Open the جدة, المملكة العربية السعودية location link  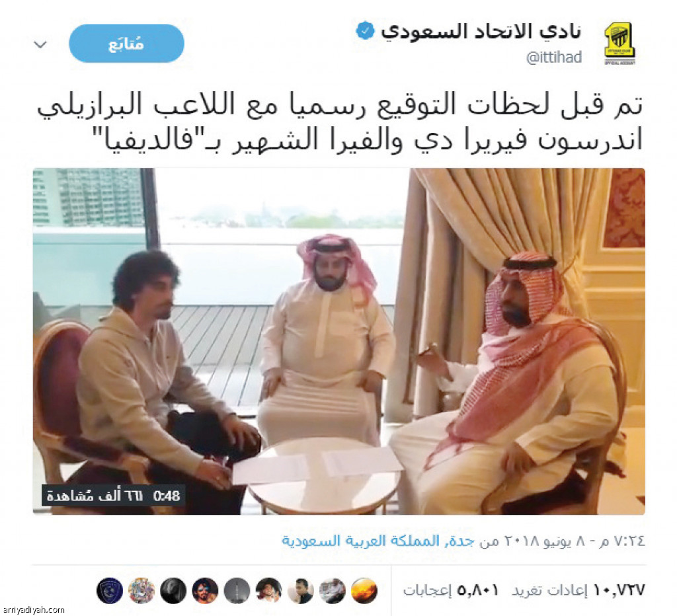(378, 541)
